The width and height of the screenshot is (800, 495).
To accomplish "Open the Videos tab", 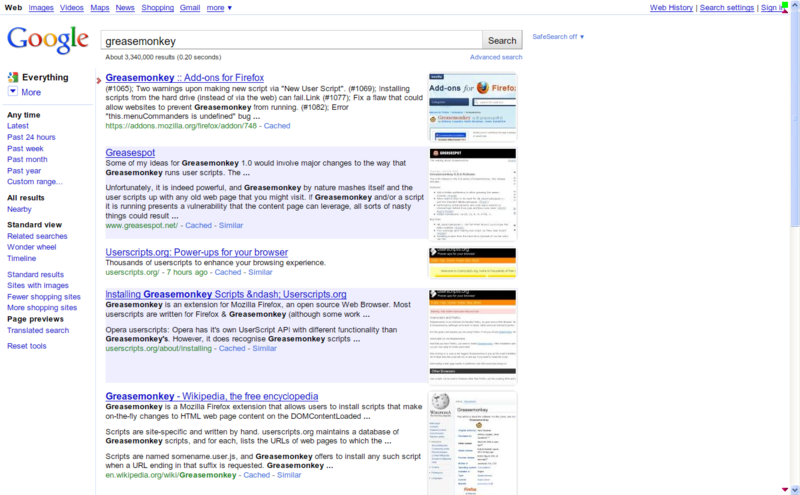I will point(71,8).
